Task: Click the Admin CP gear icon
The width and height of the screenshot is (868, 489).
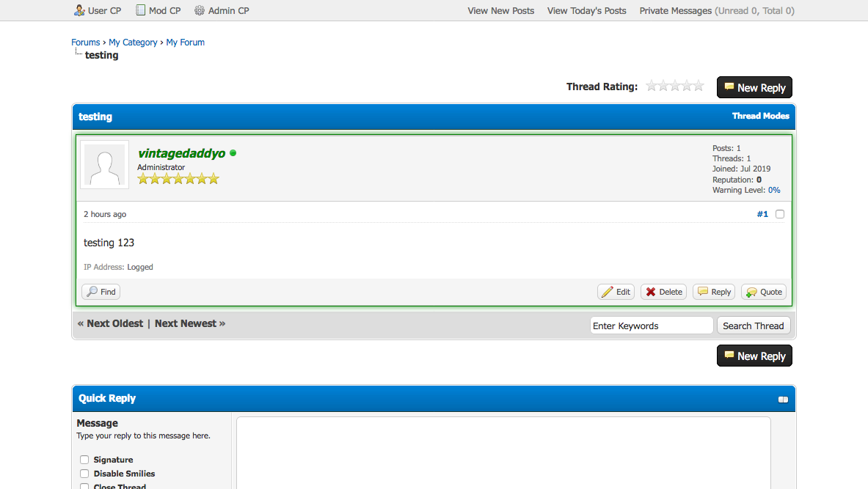Action: pos(200,10)
